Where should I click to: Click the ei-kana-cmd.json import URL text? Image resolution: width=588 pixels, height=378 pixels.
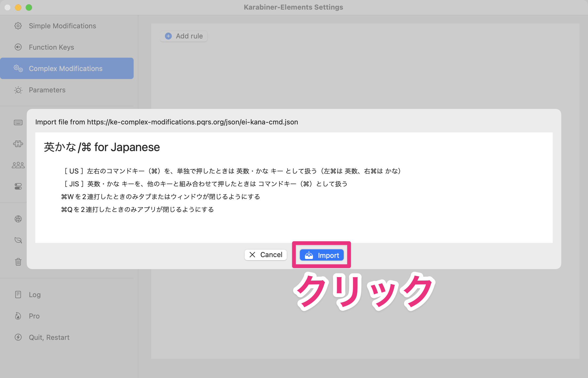click(166, 122)
